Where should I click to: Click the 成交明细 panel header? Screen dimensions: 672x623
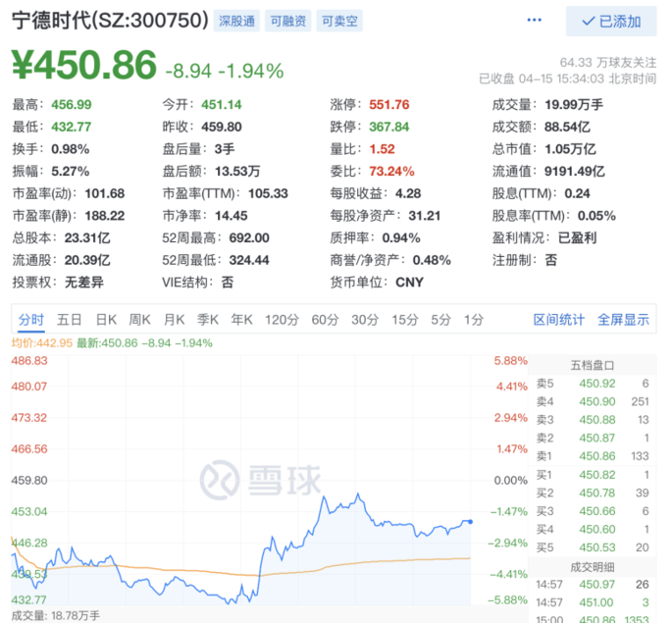[593, 567]
